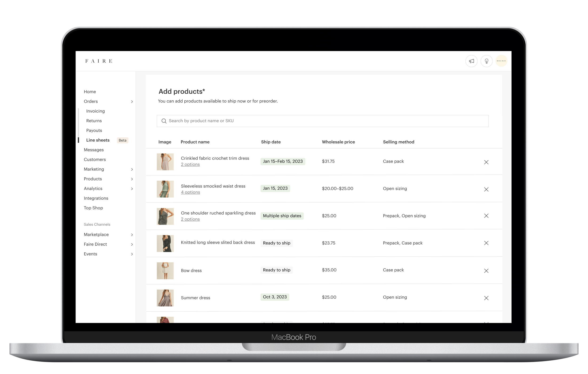Open the Integrations sidebar item
The width and height of the screenshot is (588, 374).
pyautogui.click(x=96, y=198)
